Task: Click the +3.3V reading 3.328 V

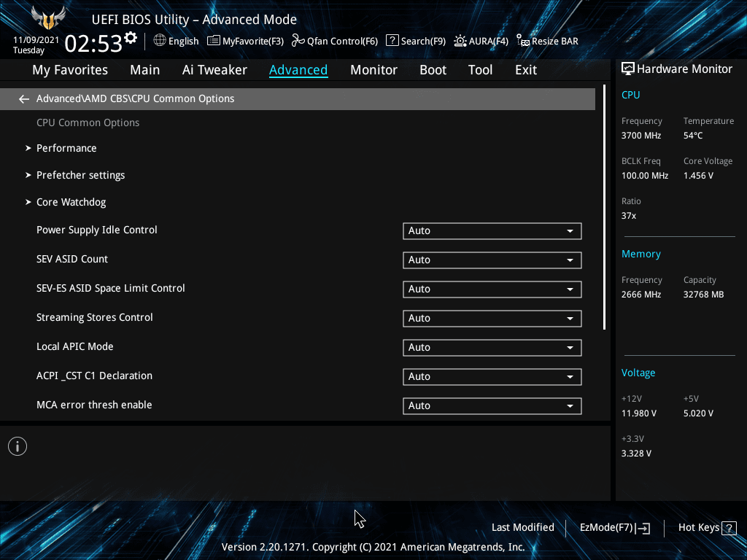Action: [636, 454]
